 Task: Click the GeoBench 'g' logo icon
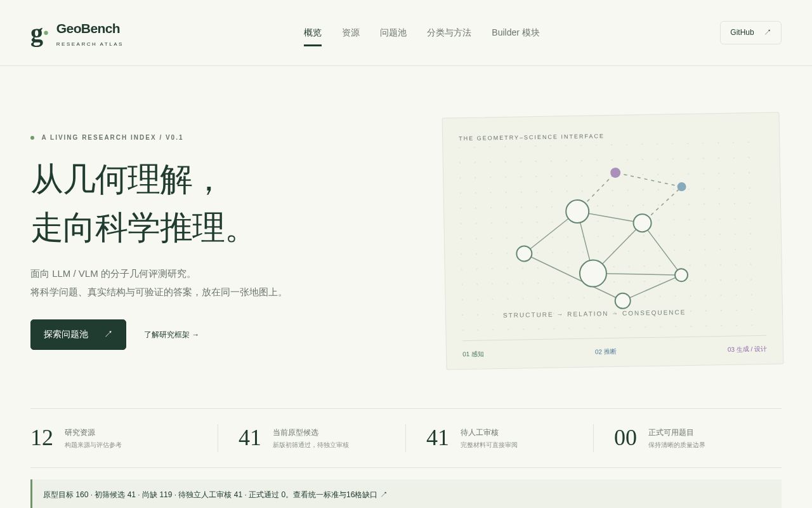39,33
